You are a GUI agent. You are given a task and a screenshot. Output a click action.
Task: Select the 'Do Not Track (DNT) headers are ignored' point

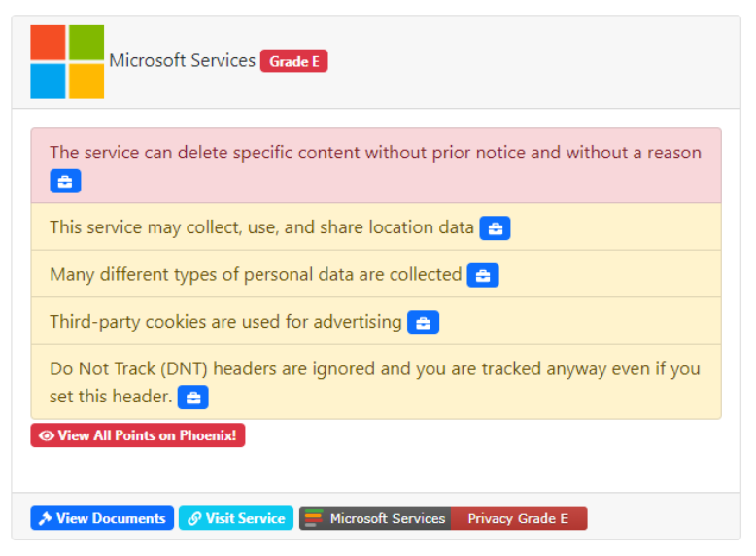[376, 382]
